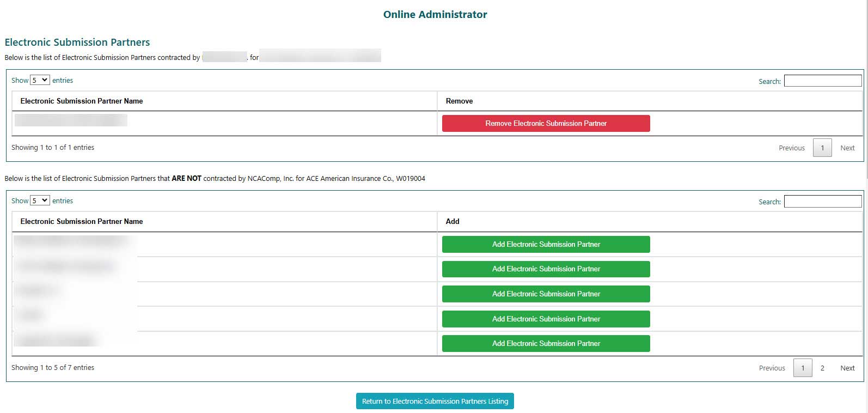Viewport: 868px width, 413px height.
Task: Sort by the Add column header
Action: click(453, 221)
